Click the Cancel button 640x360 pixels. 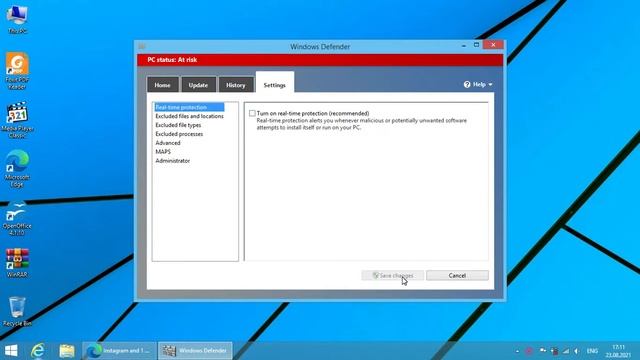(x=457, y=276)
